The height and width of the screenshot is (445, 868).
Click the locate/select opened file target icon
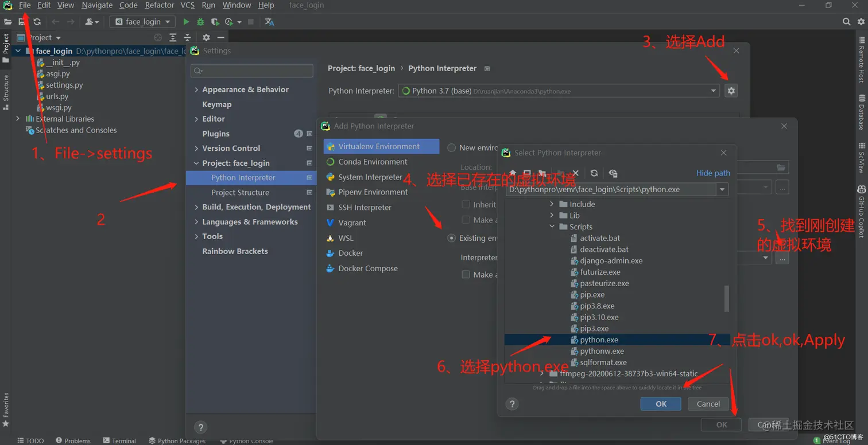pyautogui.click(x=158, y=37)
